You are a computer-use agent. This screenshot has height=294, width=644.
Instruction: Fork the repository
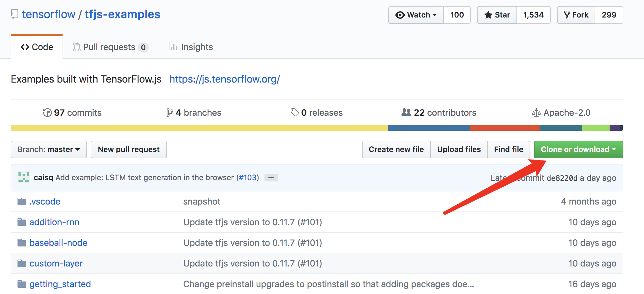[576, 15]
